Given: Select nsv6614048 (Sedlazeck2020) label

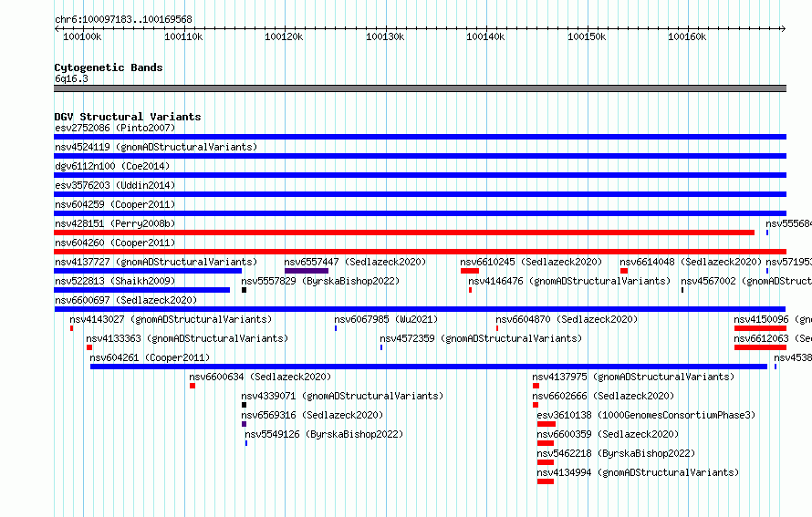Looking at the screenshot, I should 691,262.
